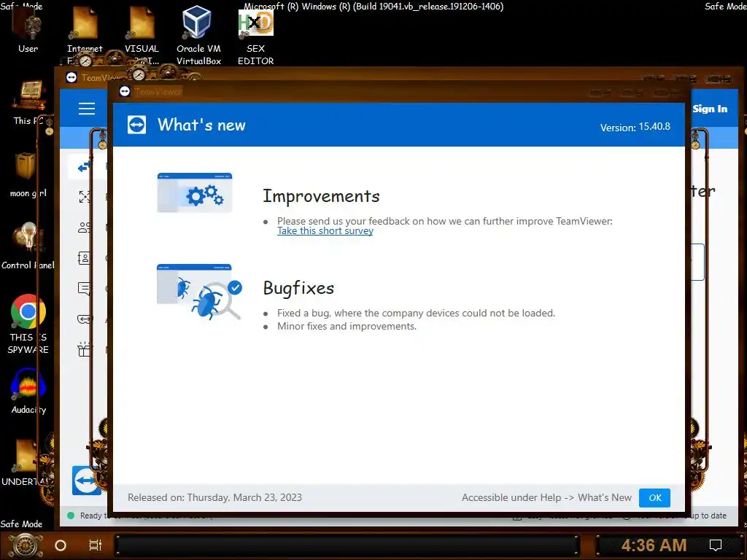This screenshot has height=560, width=747.
Task: Open the gift box sidebar icon
Action: 84,349
